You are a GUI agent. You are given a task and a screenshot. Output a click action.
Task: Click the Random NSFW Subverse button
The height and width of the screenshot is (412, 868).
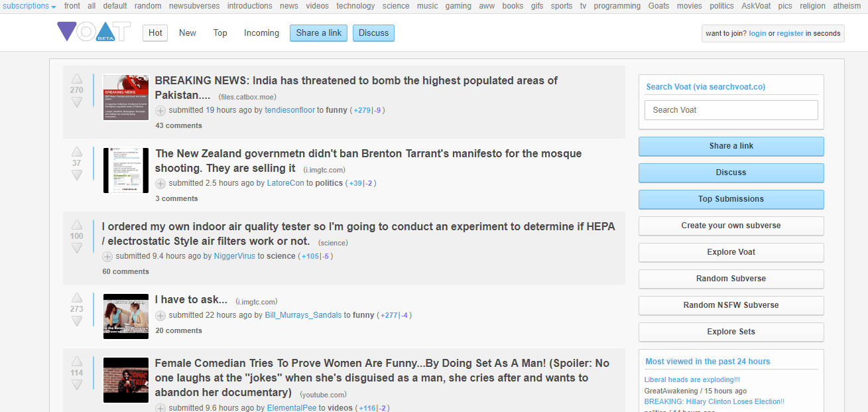pos(731,305)
